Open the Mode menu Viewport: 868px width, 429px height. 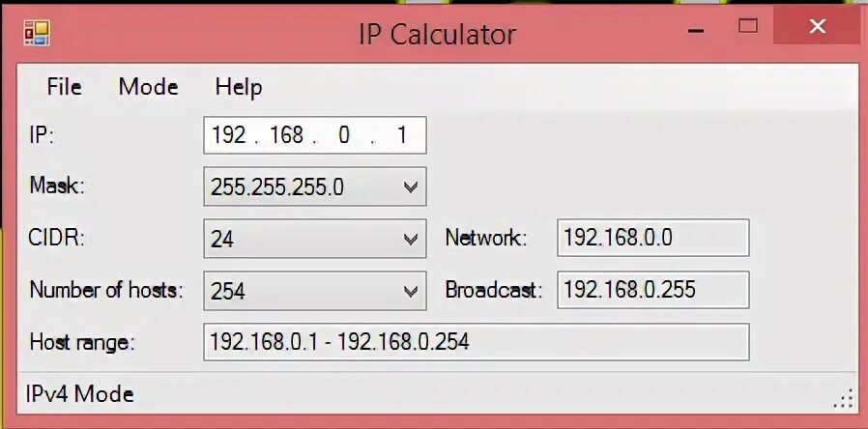[148, 87]
